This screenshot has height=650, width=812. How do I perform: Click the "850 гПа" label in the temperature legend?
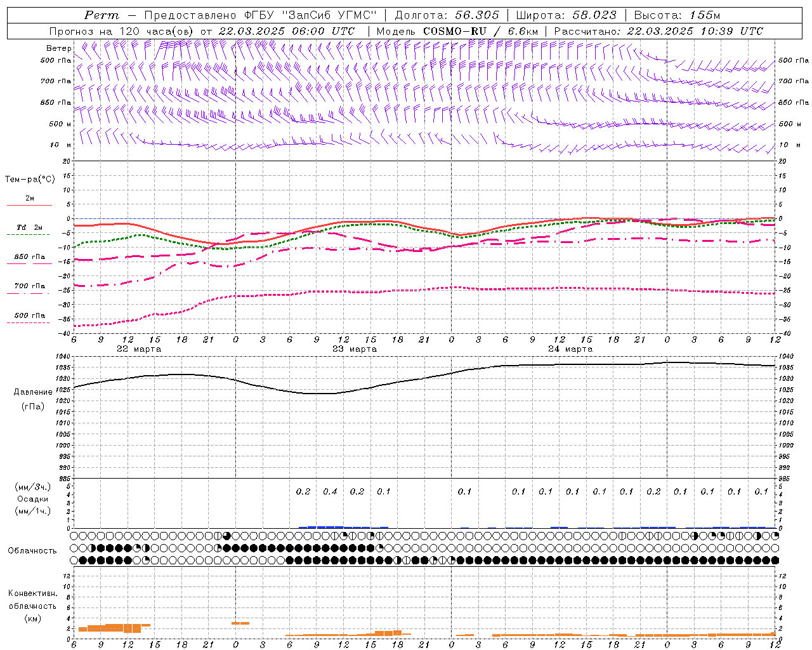click(x=30, y=257)
